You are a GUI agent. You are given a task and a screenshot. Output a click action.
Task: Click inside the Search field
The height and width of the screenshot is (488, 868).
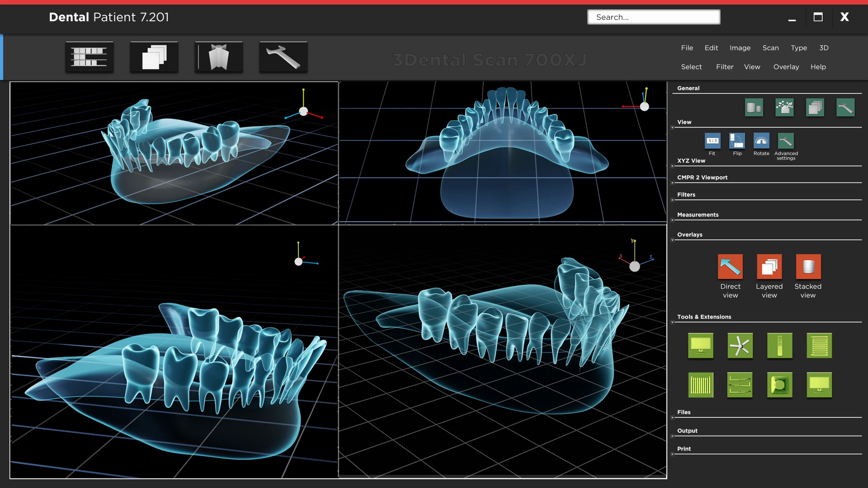tap(653, 17)
